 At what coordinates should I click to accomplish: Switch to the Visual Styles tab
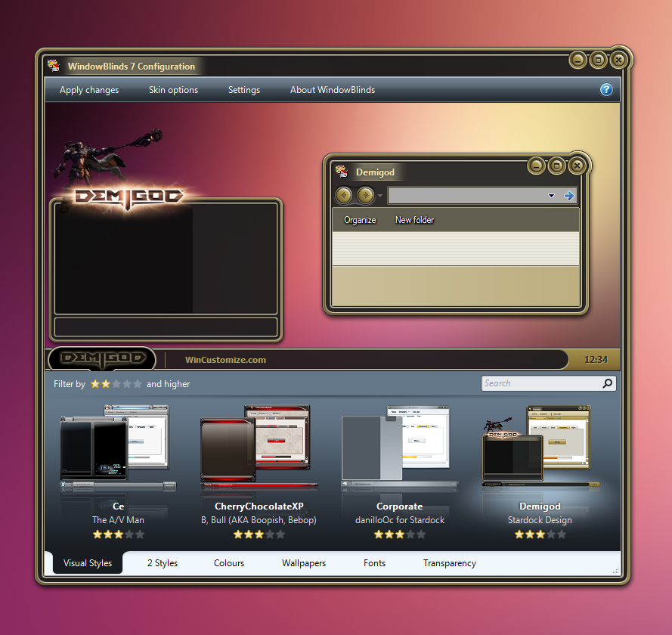(88, 562)
